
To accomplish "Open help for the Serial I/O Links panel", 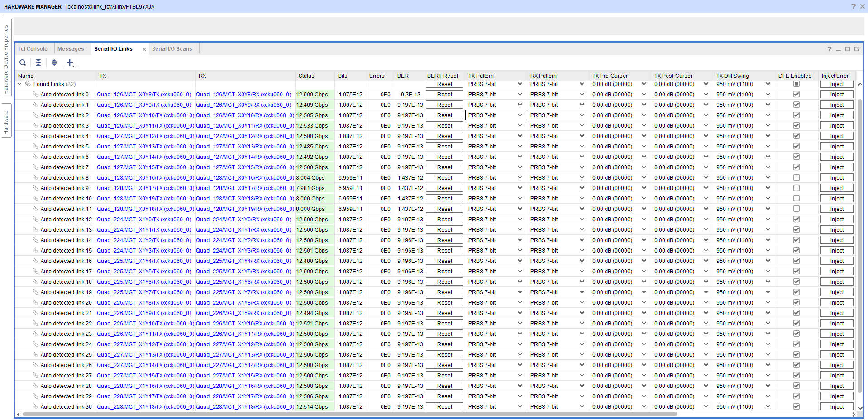I will pyautogui.click(x=829, y=49).
